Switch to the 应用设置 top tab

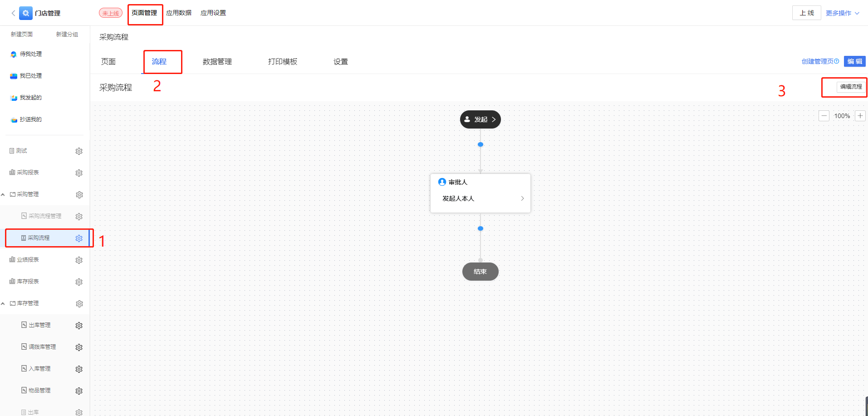click(x=213, y=13)
